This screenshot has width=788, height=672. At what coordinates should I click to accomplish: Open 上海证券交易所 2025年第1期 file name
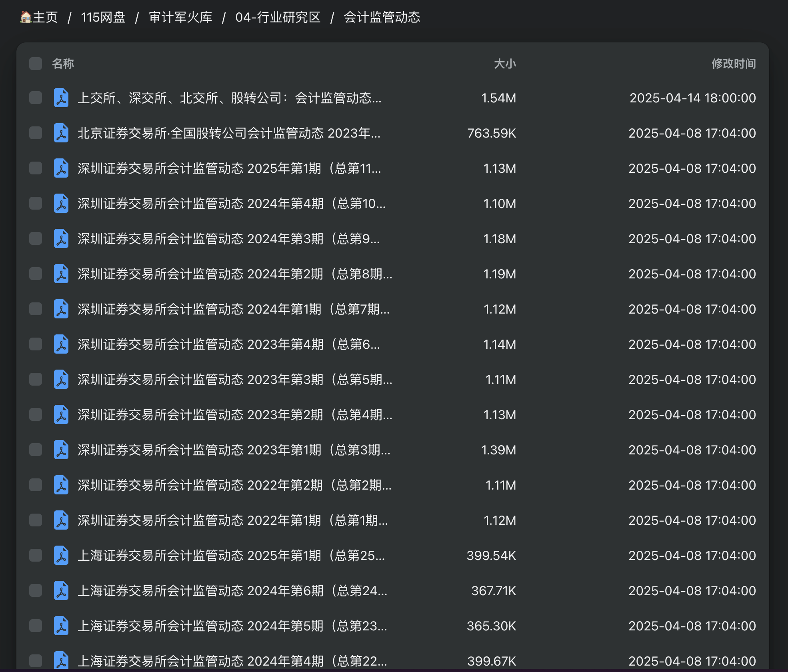coord(231,556)
